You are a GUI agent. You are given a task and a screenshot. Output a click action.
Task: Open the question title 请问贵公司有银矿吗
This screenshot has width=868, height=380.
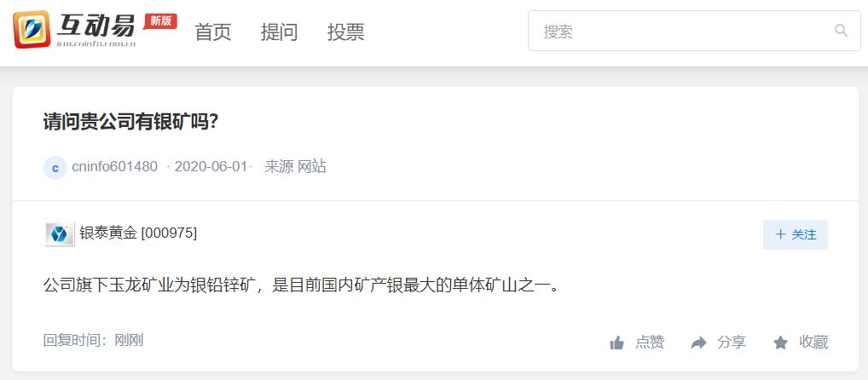(x=130, y=122)
